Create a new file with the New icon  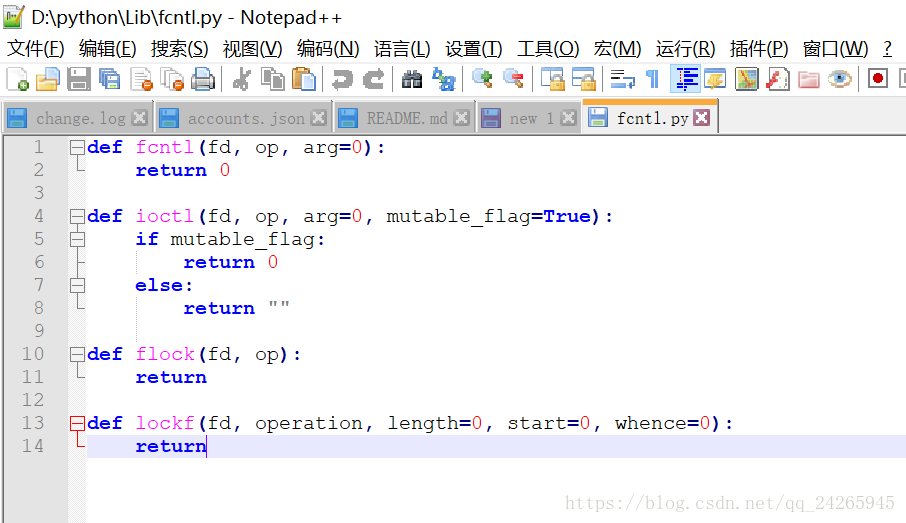click(x=17, y=79)
